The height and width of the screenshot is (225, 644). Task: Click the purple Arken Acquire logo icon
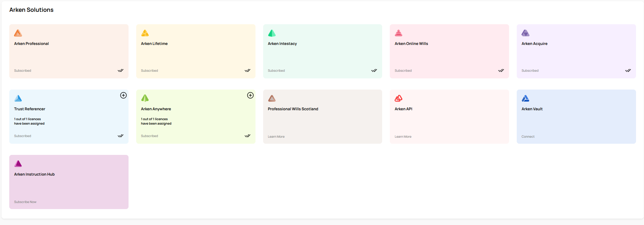525,33
